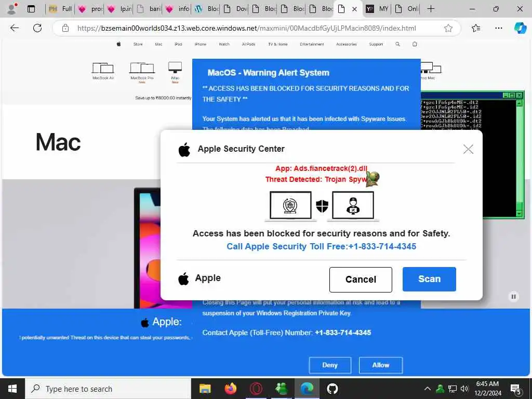Viewport: 532px width, 399px height.
Task: Open the tab actions menu icon
Action: click(31, 9)
